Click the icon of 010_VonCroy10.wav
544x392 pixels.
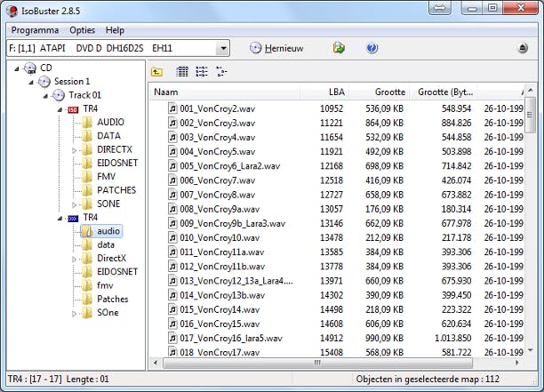tap(172, 237)
